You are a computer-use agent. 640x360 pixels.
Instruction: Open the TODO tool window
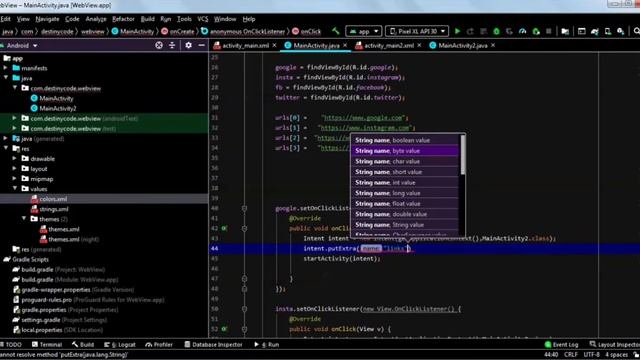pos(11,344)
